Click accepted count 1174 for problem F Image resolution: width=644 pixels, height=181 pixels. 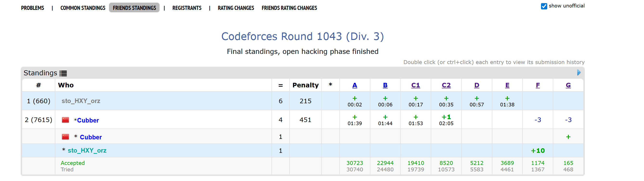pos(537,163)
